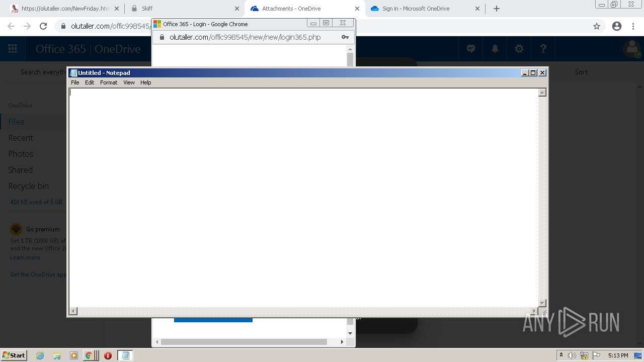
Task: Close the NewFriday tab
Action: point(116,9)
